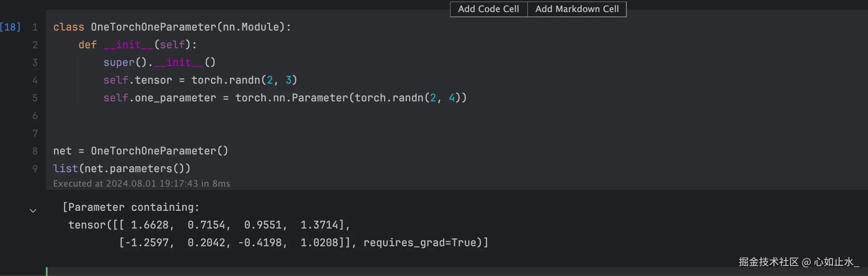This screenshot has width=868, height=276.
Task: Click torch.nn.Parameter in line 5
Action: 291,98
